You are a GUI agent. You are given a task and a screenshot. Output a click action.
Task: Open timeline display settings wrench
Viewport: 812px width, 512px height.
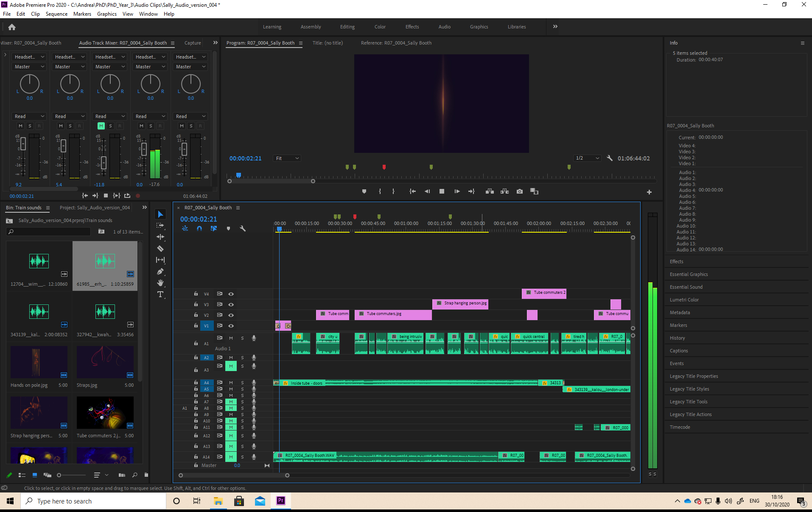pos(243,228)
